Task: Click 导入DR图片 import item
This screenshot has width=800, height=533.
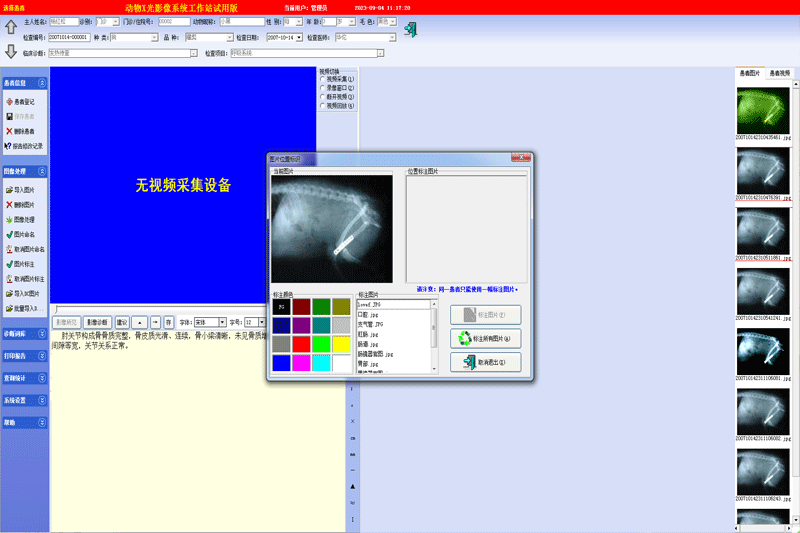Action: [x=23, y=293]
